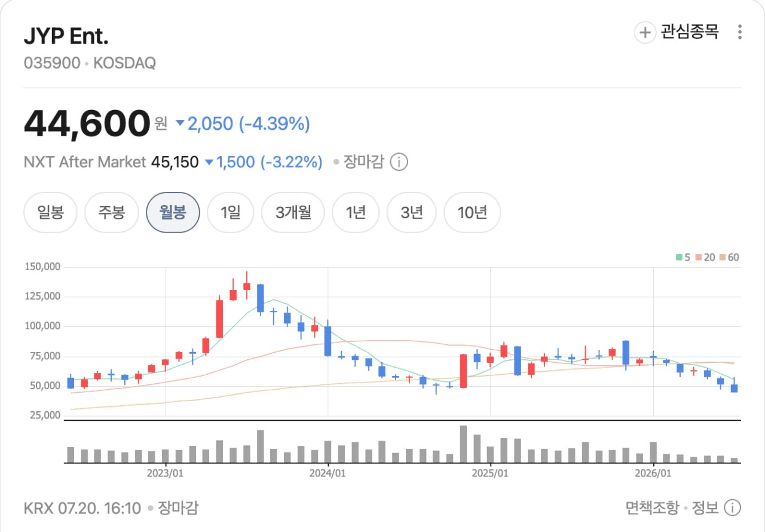Viewport: 765px width, 532px height.
Task: Open the three-dot more options menu
Action: pos(740,32)
